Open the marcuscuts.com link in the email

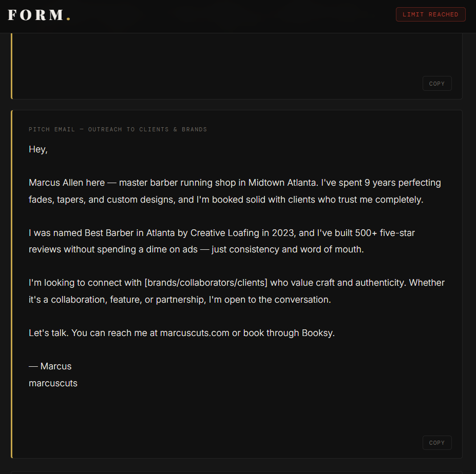coord(195,332)
